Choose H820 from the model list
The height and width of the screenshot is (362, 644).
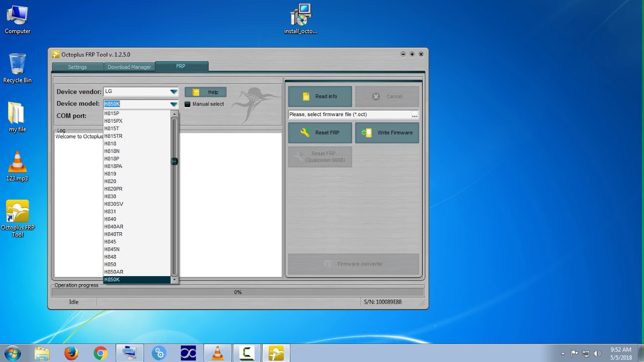tap(137, 182)
